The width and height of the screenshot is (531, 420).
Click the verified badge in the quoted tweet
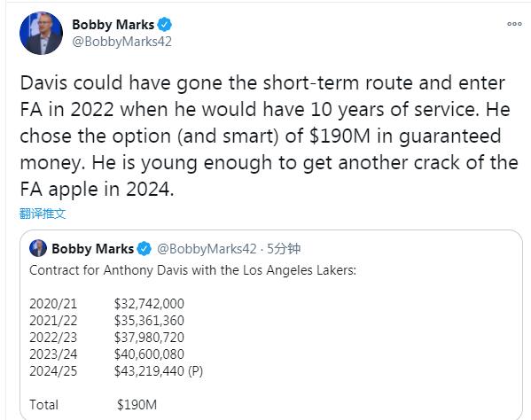tap(144, 249)
